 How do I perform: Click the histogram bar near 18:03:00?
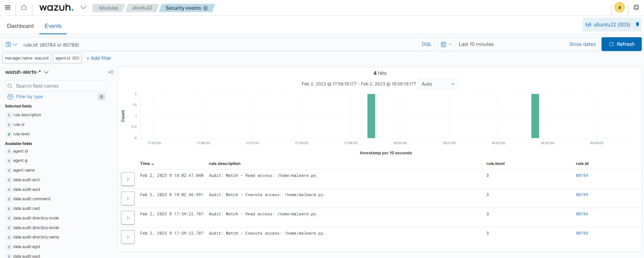[535, 116]
